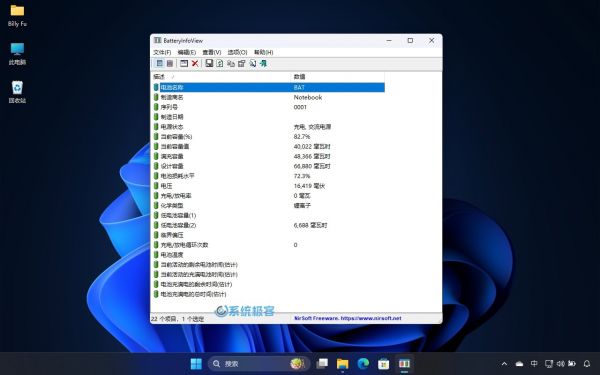Click the 82.7% current capacity value

point(302,137)
